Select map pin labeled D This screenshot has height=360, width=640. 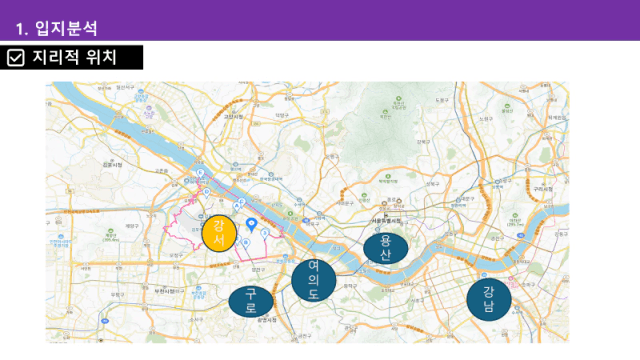point(207,193)
